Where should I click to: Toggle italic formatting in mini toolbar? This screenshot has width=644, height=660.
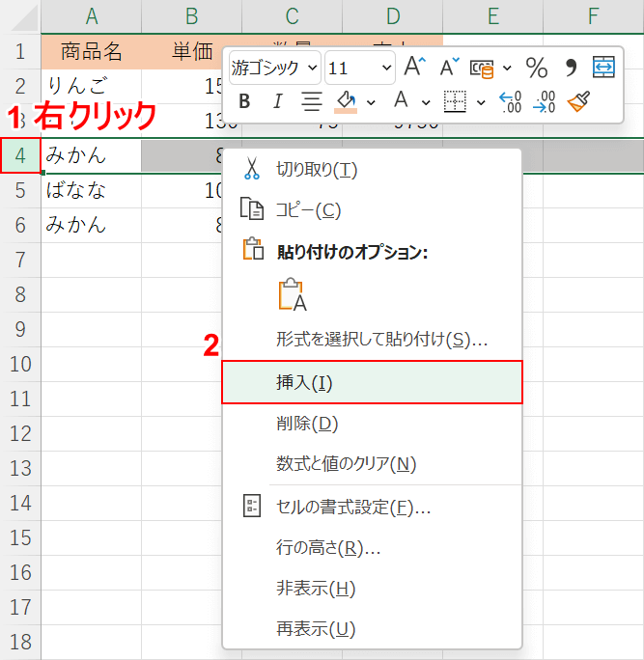277,101
